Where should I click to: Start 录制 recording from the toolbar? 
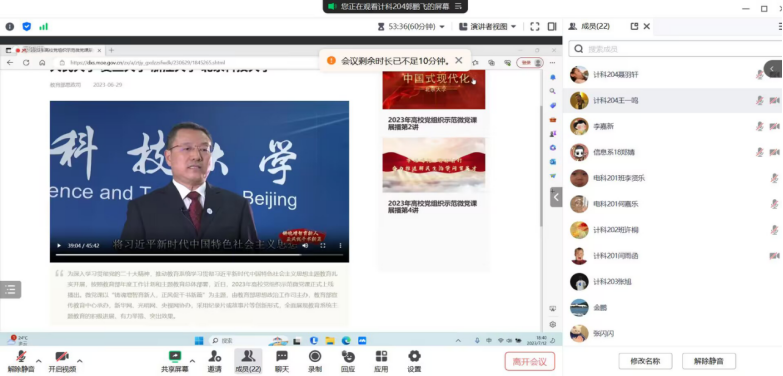click(315, 362)
